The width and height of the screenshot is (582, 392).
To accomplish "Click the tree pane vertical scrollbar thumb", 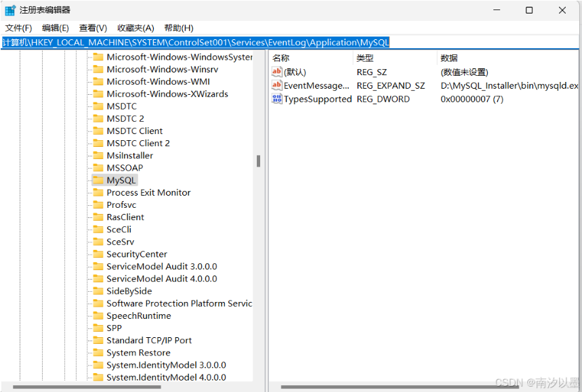I will (x=258, y=160).
